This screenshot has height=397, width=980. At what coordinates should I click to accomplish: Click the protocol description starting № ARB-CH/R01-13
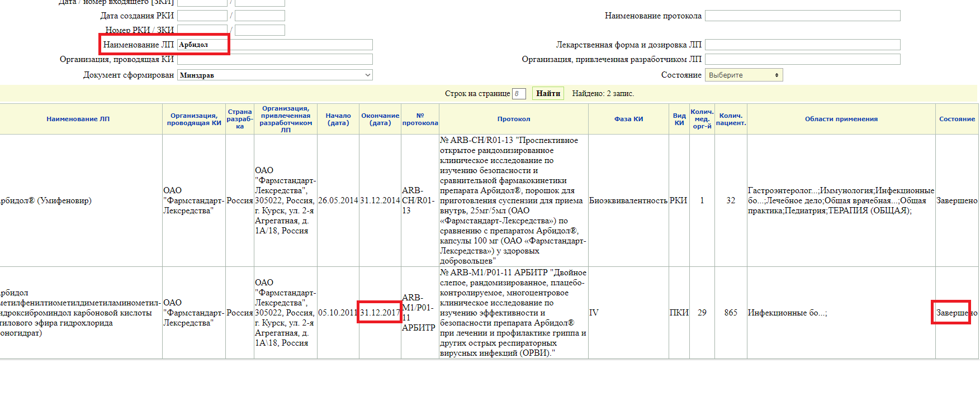513,200
